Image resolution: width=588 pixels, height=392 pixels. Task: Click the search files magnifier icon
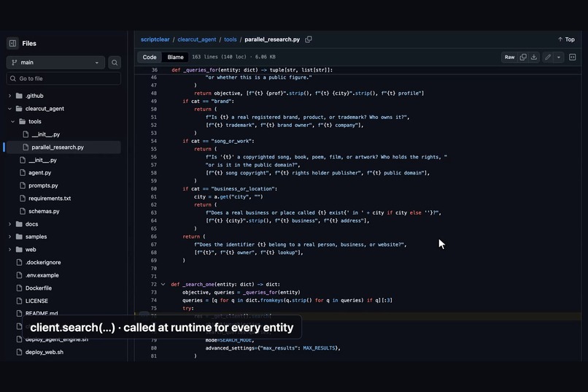tap(115, 62)
